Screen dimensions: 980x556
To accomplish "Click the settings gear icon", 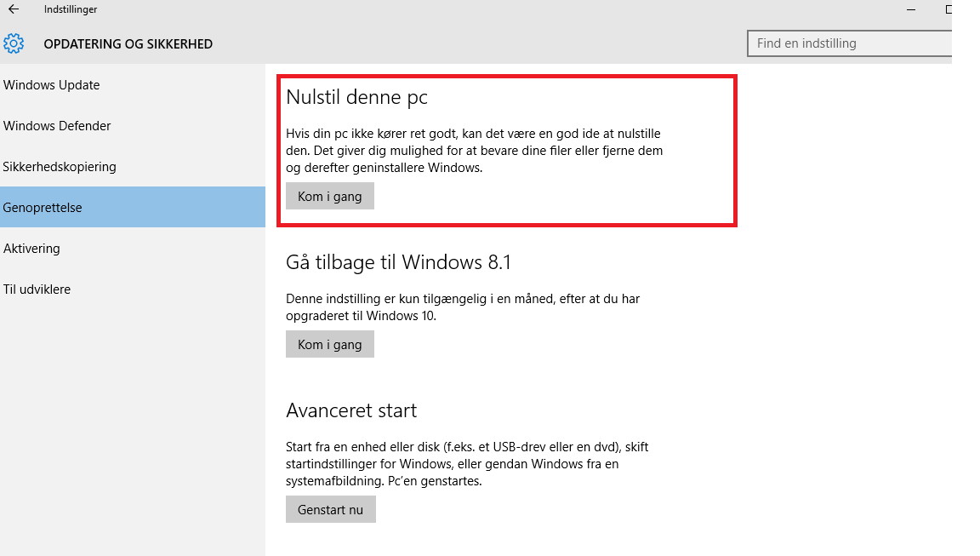I will [x=14, y=43].
